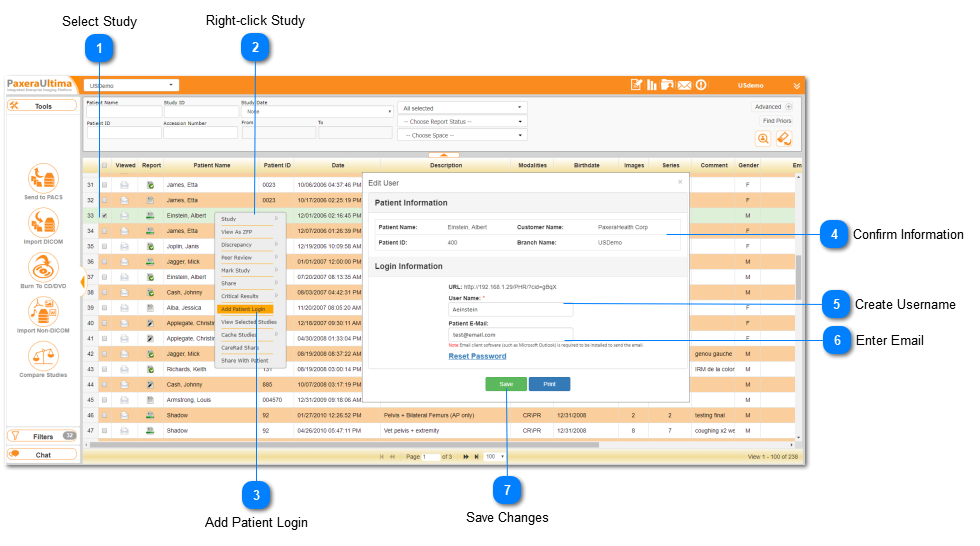
Task: Check the box for row 31 James, Etta
Action: [104, 185]
